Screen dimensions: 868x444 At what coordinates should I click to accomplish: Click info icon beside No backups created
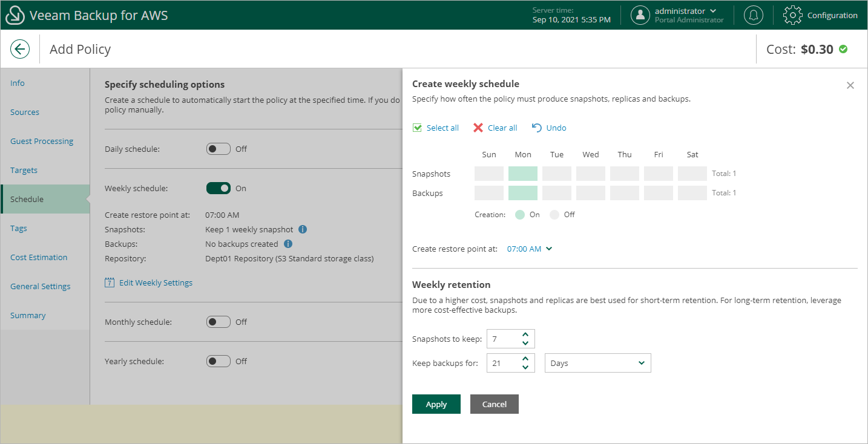coord(288,244)
